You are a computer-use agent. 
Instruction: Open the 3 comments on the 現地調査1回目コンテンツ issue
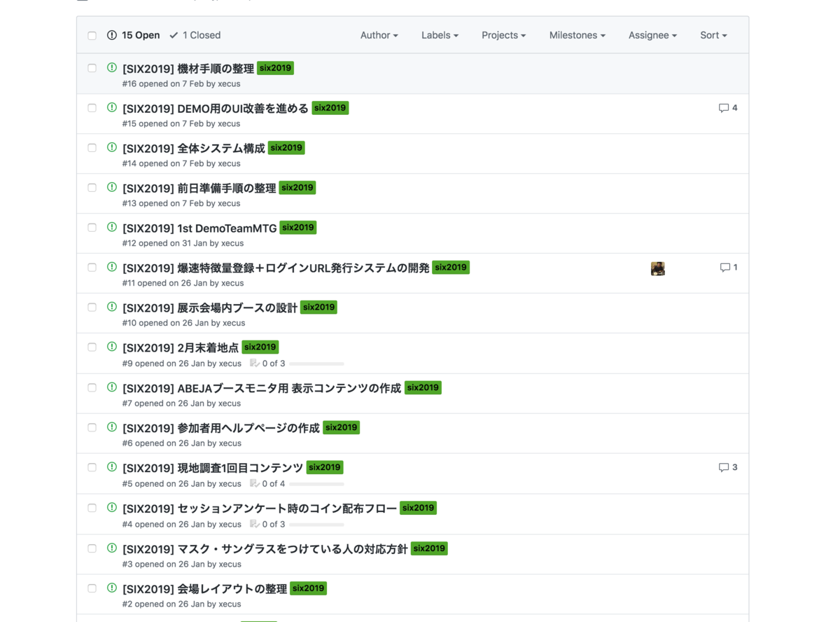click(728, 466)
